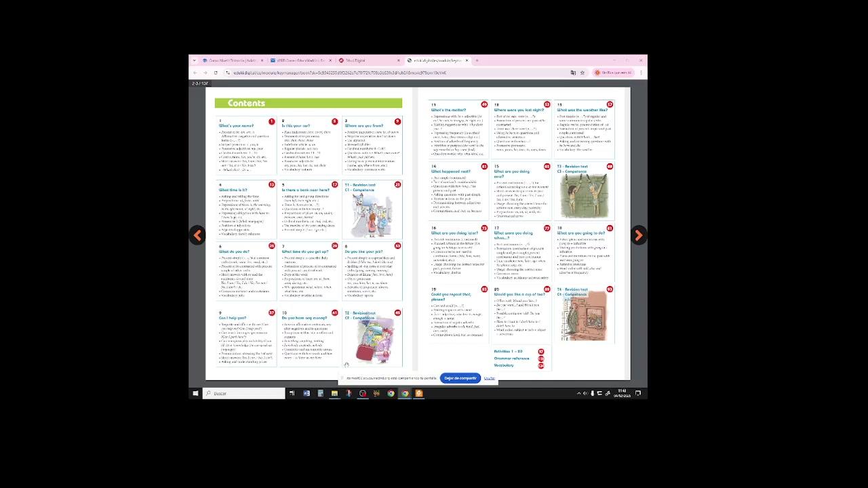Screen dimensions: 868x488
Task: Click the browser back arrow
Action: [195, 73]
